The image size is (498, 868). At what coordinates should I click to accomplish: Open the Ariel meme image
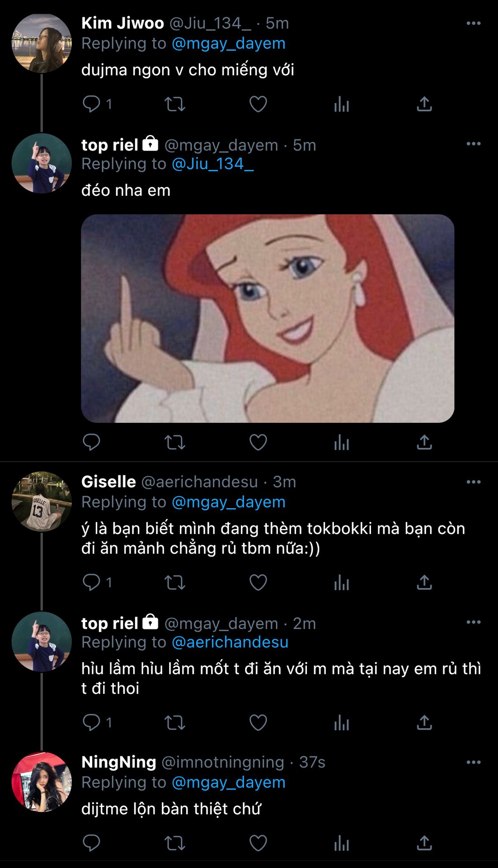tap(268, 318)
